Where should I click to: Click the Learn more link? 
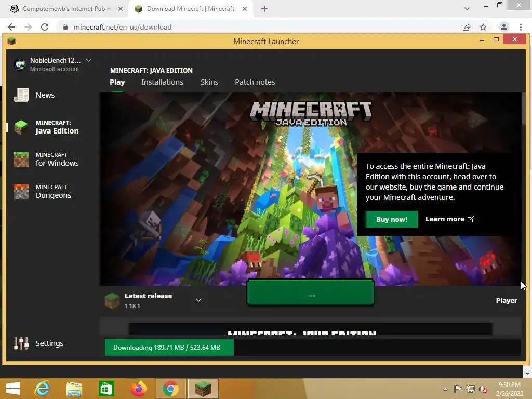coord(445,219)
